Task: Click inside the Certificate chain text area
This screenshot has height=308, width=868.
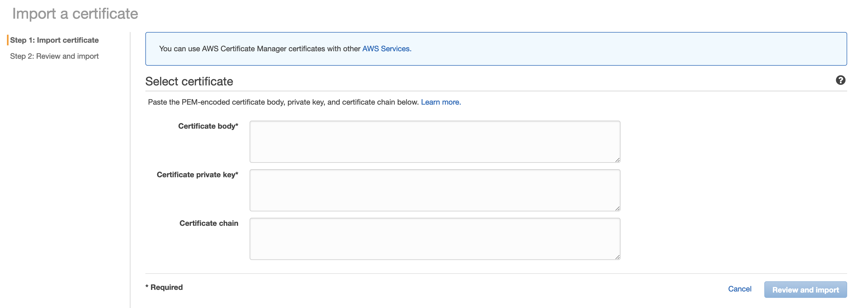Action: pyautogui.click(x=434, y=239)
